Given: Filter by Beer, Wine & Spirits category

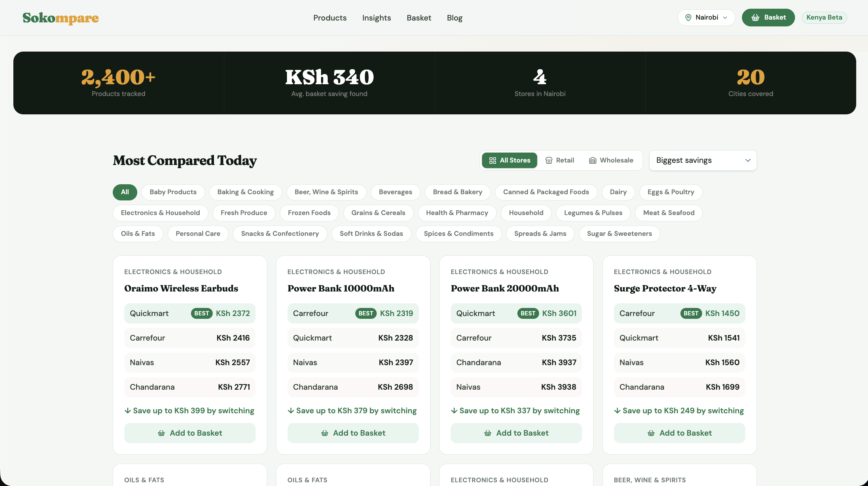Looking at the screenshot, I should (x=326, y=192).
